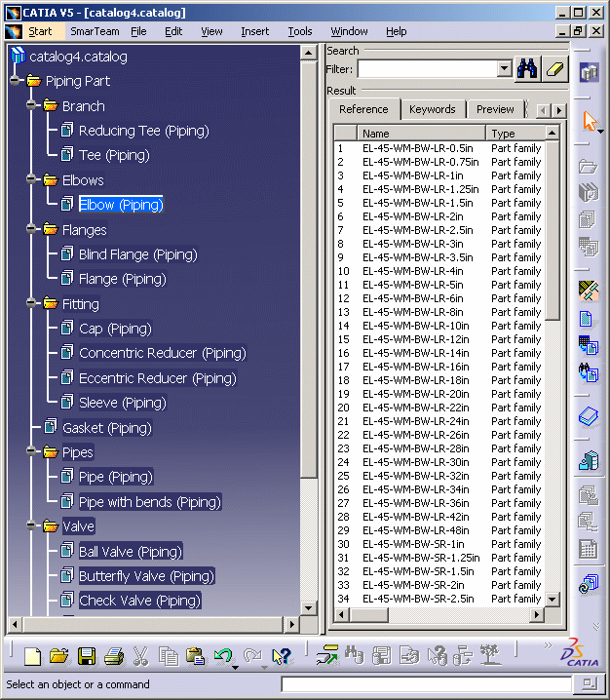Click the Copy icon in bottom toolbar
This screenshot has height=700, width=610.
tap(169, 657)
